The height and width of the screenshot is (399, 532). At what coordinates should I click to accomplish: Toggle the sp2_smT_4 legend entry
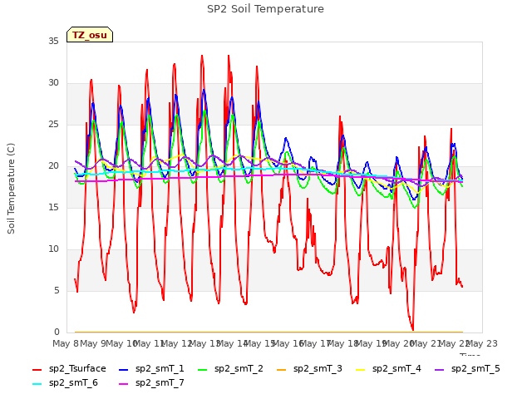tap(388, 368)
